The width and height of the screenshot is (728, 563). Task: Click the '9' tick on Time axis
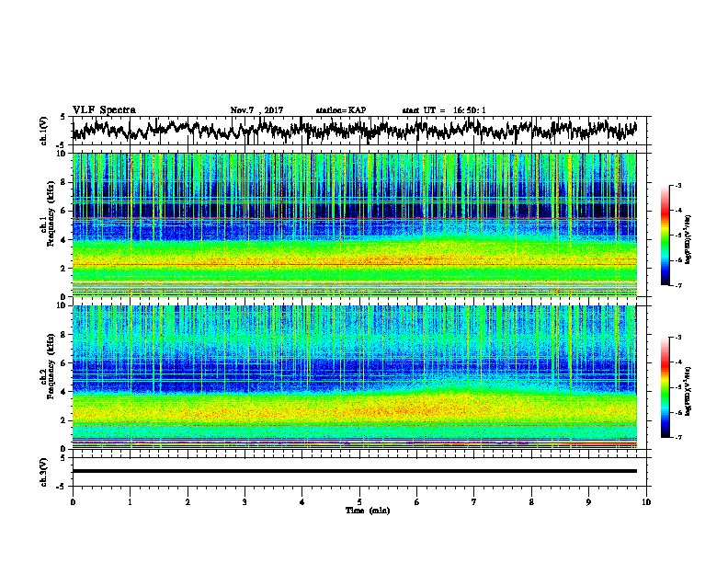[x=588, y=502]
